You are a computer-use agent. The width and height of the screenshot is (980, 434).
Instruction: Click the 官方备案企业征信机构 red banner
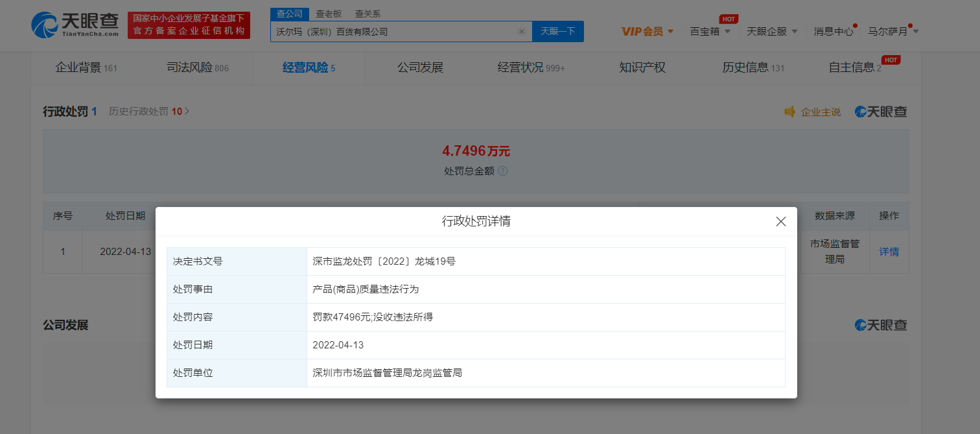[189, 25]
